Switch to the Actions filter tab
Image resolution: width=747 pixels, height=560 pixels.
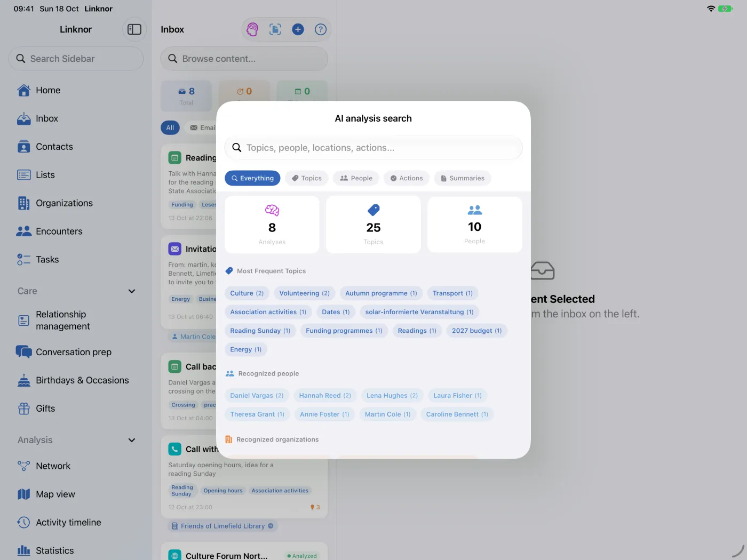point(407,178)
